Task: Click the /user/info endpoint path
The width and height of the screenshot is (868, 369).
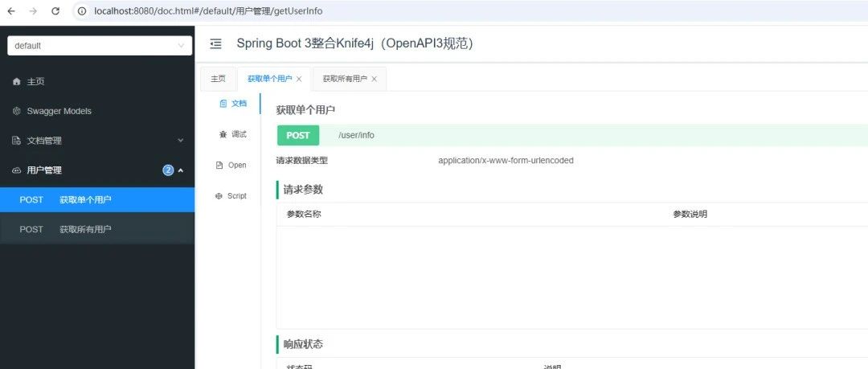Action: pyautogui.click(x=356, y=135)
